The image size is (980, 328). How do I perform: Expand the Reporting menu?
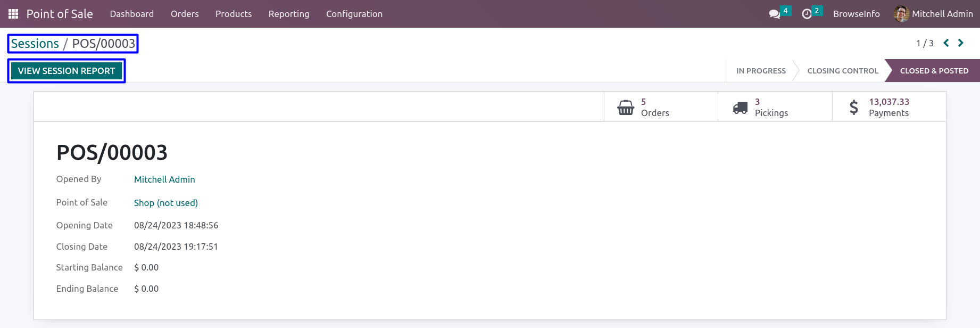pyautogui.click(x=289, y=14)
